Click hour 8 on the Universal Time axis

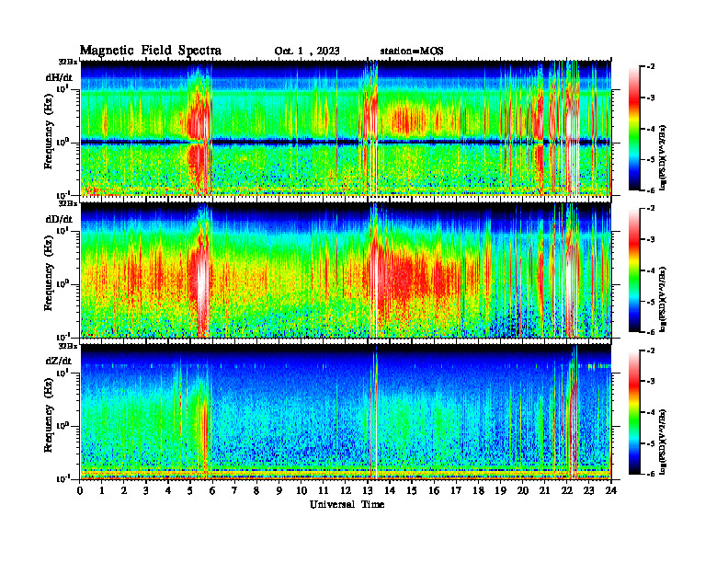click(256, 491)
